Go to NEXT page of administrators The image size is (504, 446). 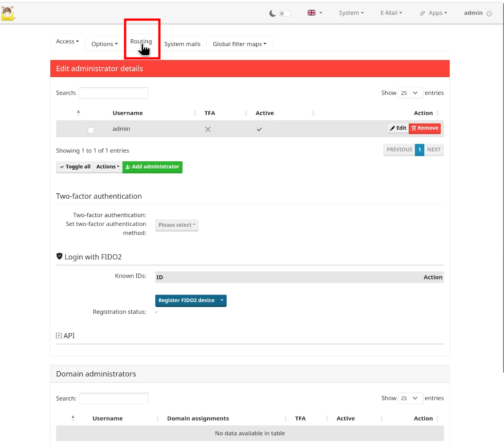click(434, 150)
